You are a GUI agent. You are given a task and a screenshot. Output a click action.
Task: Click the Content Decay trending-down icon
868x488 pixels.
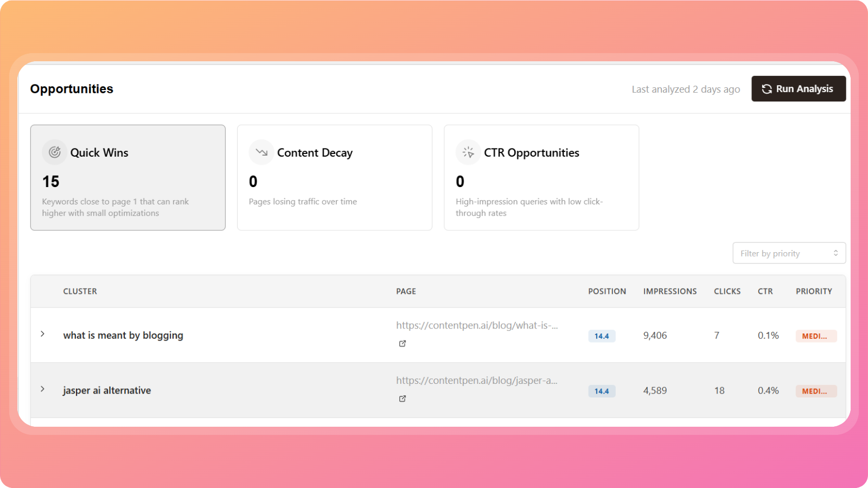click(x=261, y=152)
